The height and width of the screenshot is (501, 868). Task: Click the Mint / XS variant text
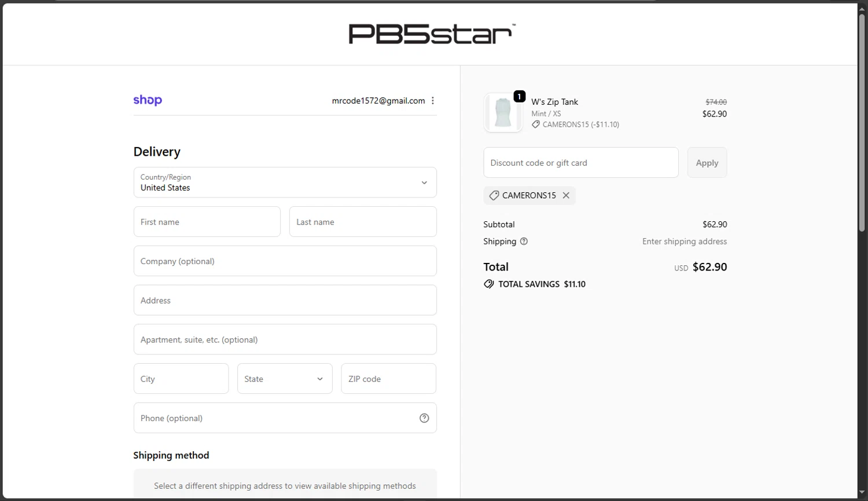click(x=546, y=114)
